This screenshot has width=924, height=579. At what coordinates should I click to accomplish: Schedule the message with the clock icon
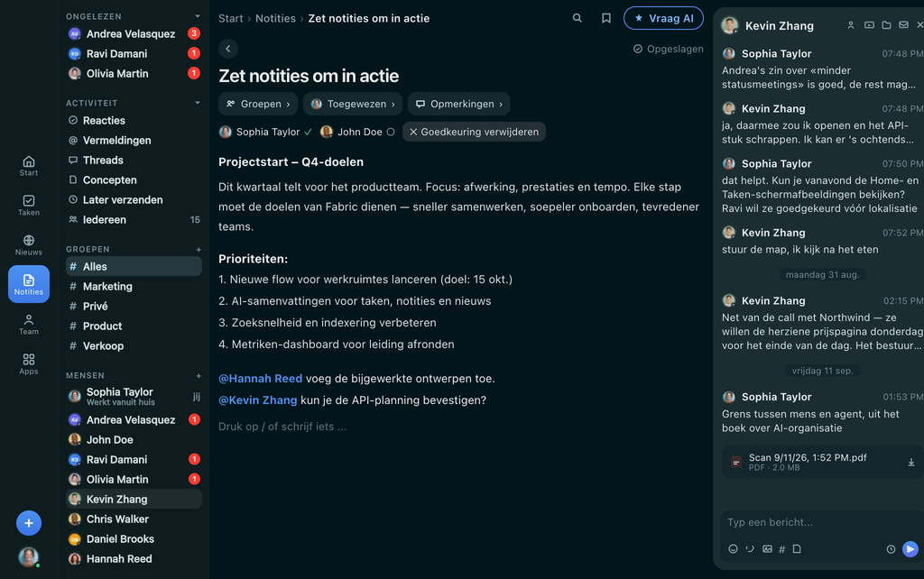pos(891,549)
